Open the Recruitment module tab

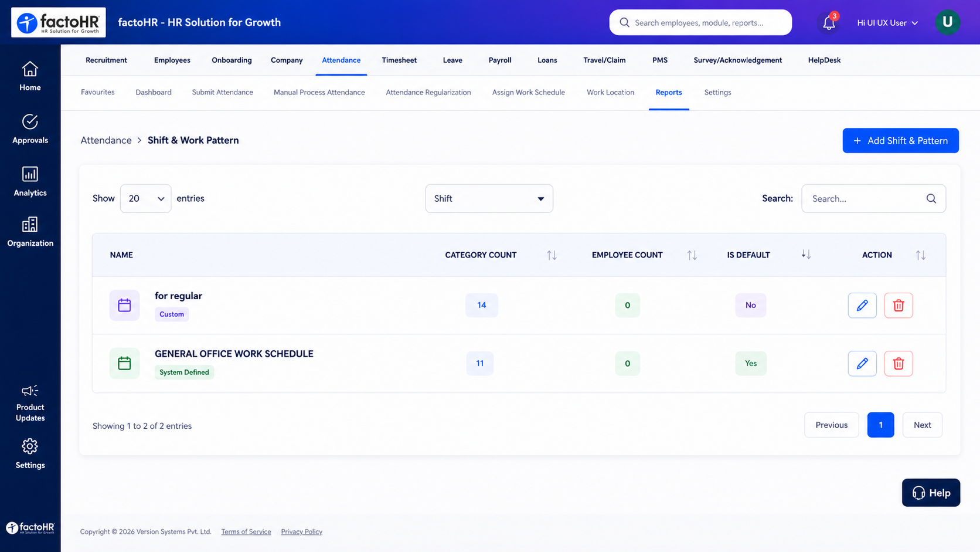106,60
